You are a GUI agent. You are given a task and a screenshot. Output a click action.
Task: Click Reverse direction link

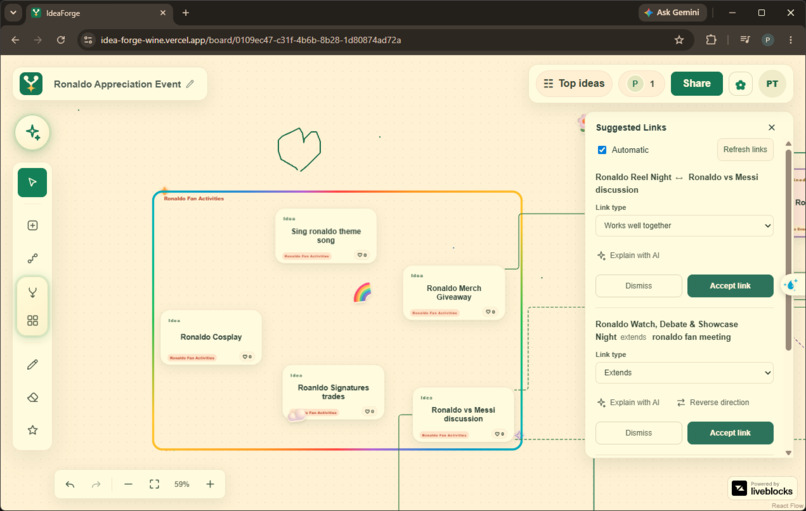point(713,403)
